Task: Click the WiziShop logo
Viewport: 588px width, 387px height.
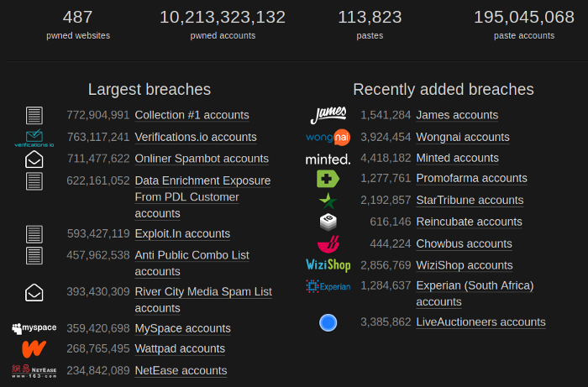Action: click(328, 265)
